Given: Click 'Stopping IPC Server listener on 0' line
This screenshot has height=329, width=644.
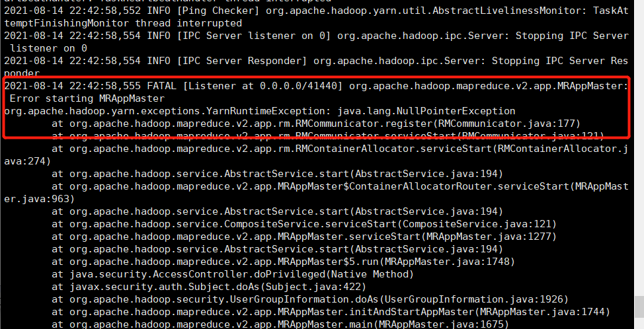Looking at the screenshot, I should pyautogui.click(x=316, y=42).
